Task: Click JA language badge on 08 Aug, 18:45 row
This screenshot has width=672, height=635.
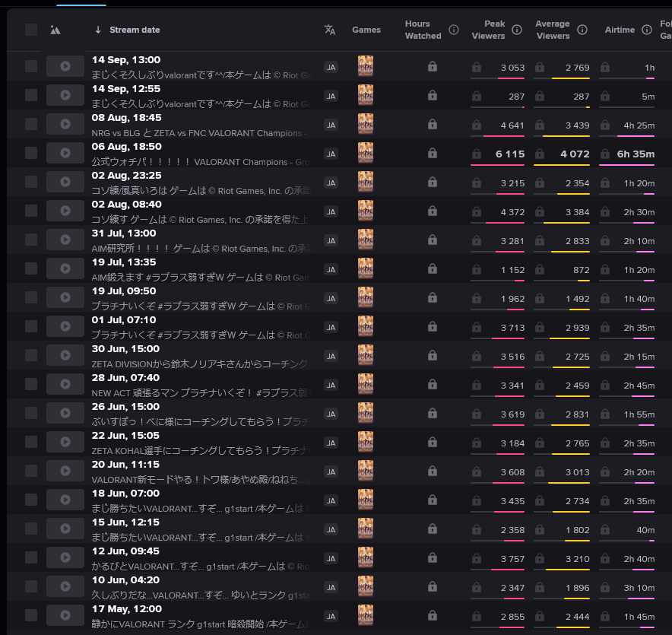Action: click(x=331, y=125)
